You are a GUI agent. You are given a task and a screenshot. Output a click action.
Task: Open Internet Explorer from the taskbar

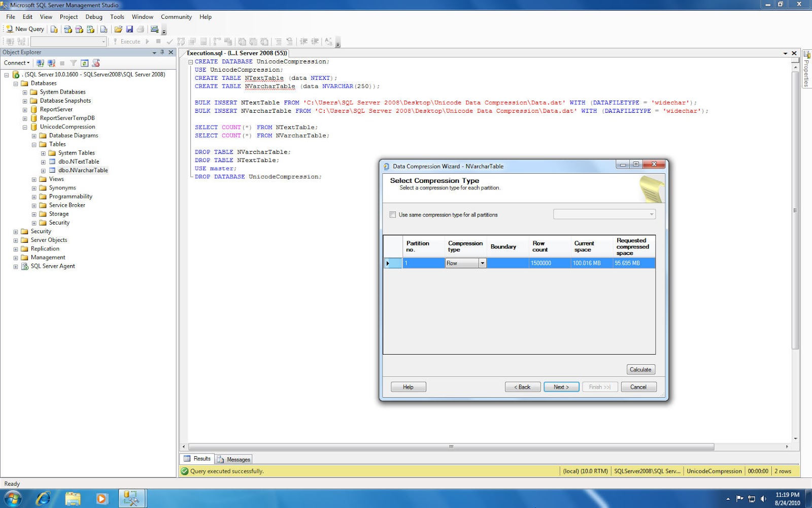coord(43,498)
